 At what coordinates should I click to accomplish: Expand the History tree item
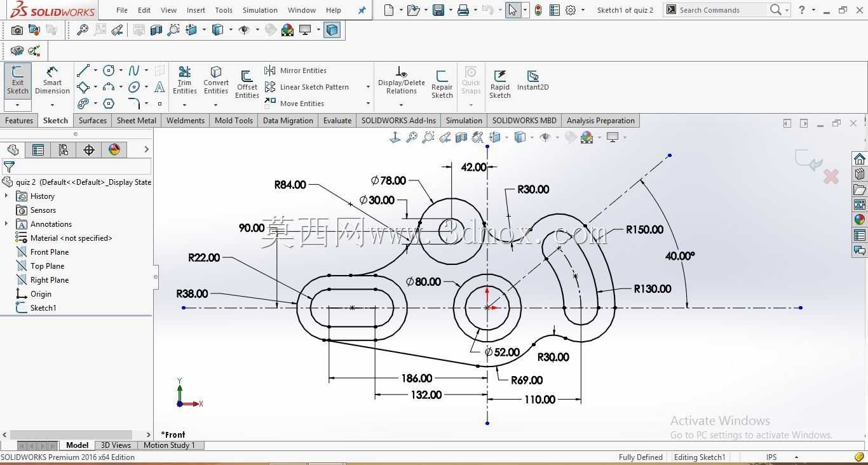[6, 196]
